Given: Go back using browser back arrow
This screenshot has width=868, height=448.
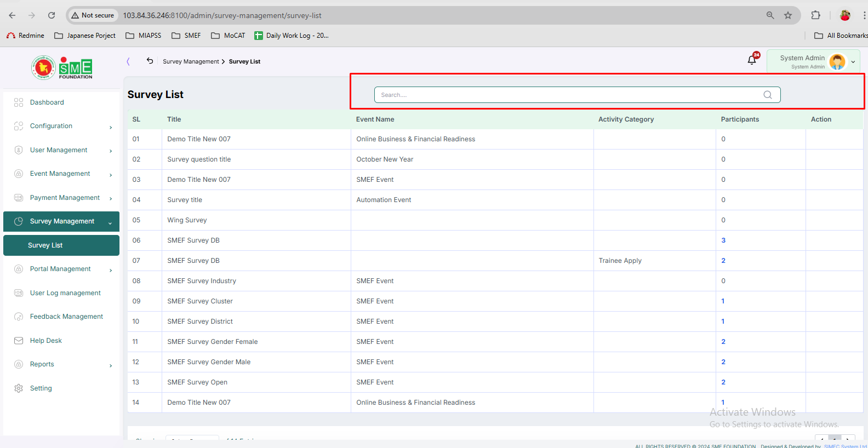Looking at the screenshot, I should (x=12, y=15).
